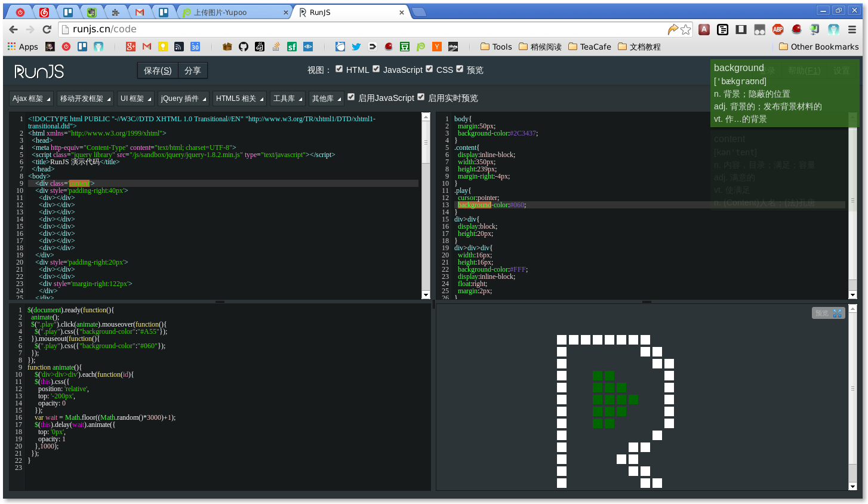Click the 分享 share button

click(x=192, y=70)
